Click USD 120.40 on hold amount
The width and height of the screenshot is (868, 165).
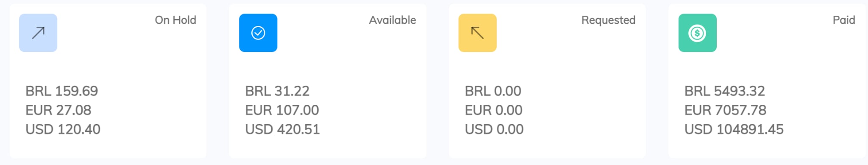click(x=63, y=129)
